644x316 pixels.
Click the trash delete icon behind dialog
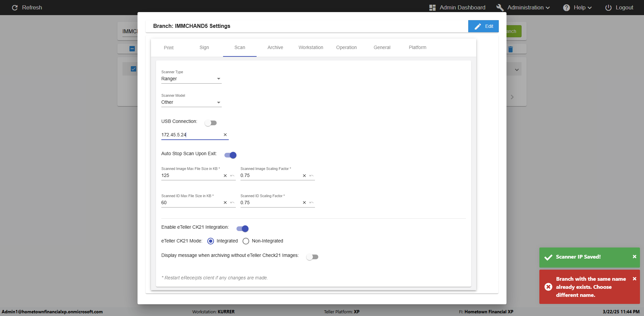511,49
